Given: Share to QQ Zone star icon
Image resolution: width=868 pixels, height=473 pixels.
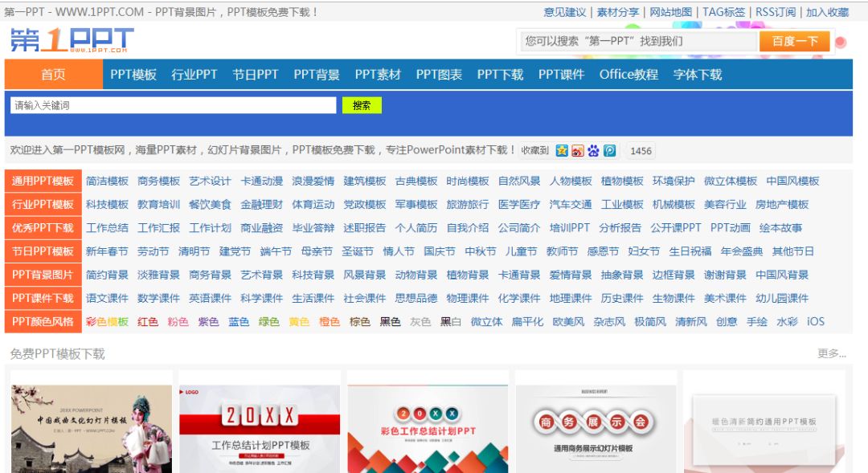Looking at the screenshot, I should [562, 150].
